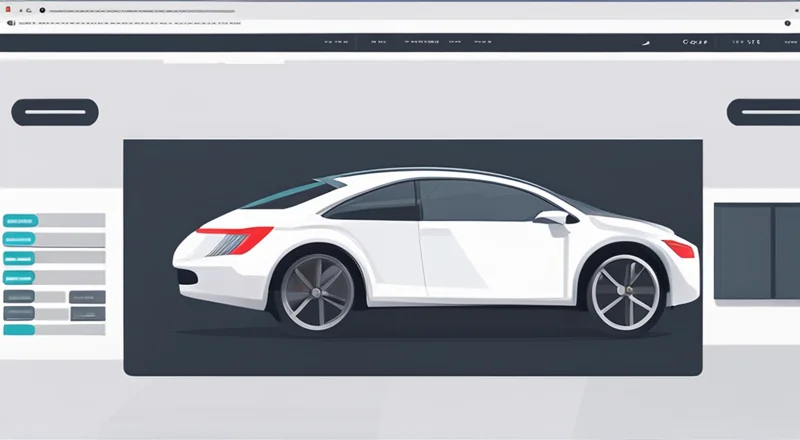Click the red icon at browser top-left
The width and height of the screenshot is (800, 440).
(6, 9)
